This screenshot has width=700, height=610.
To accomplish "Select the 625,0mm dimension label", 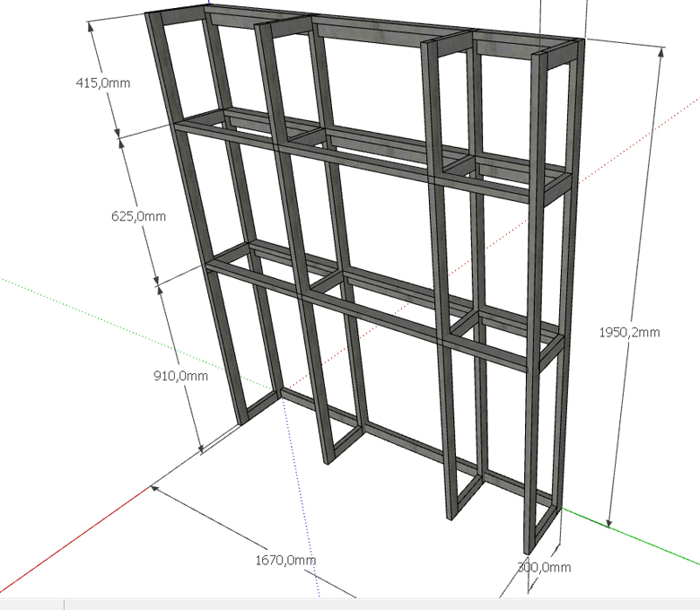I will tap(138, 216).
